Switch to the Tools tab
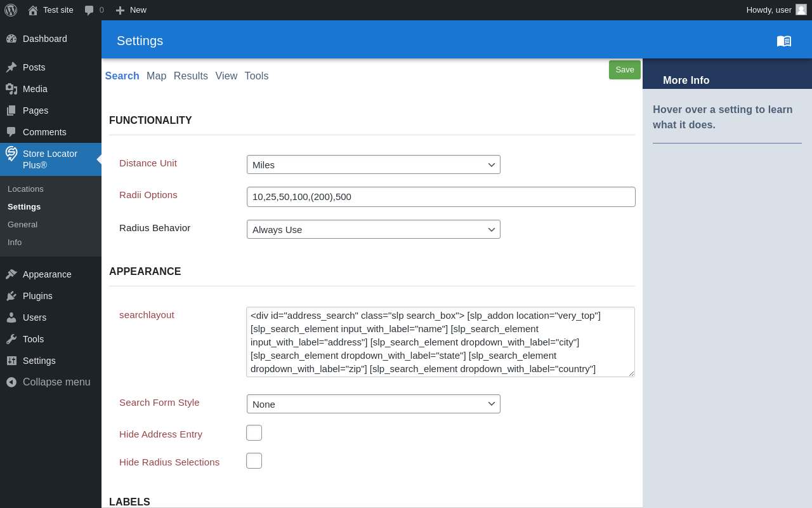Viewport: 812px width, 508px height. click(257, 76)
